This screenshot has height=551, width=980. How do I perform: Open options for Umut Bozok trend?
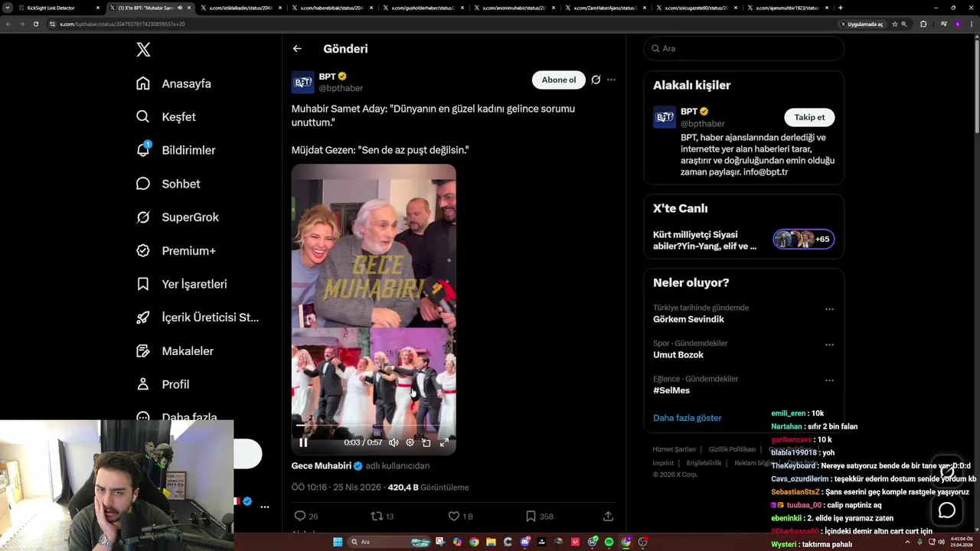click(829, 345)
